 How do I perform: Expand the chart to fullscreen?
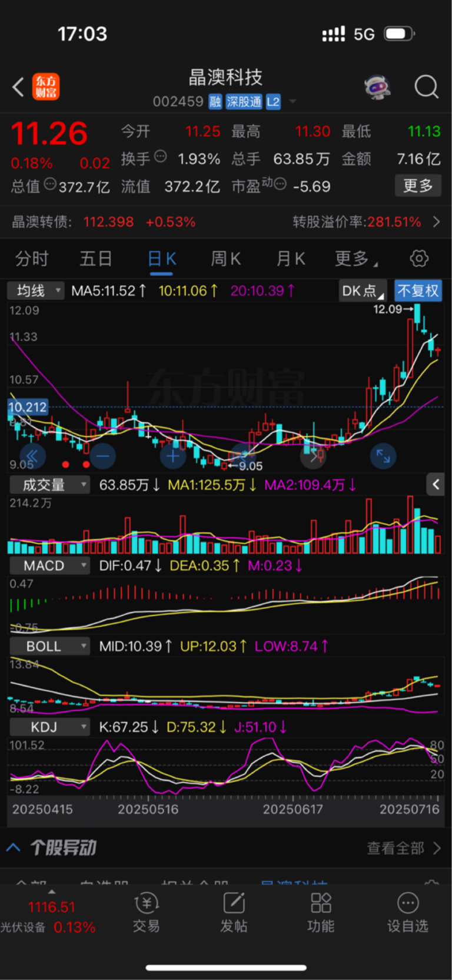383,456
